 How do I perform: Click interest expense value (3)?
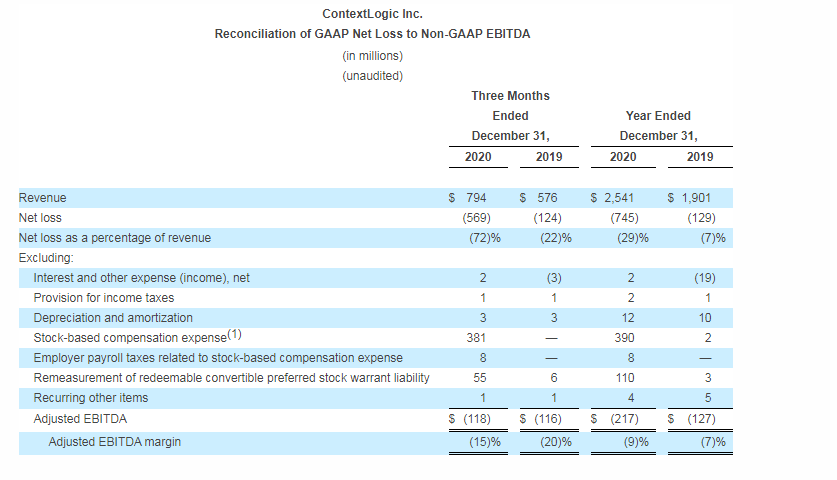(x=554, y=278)
